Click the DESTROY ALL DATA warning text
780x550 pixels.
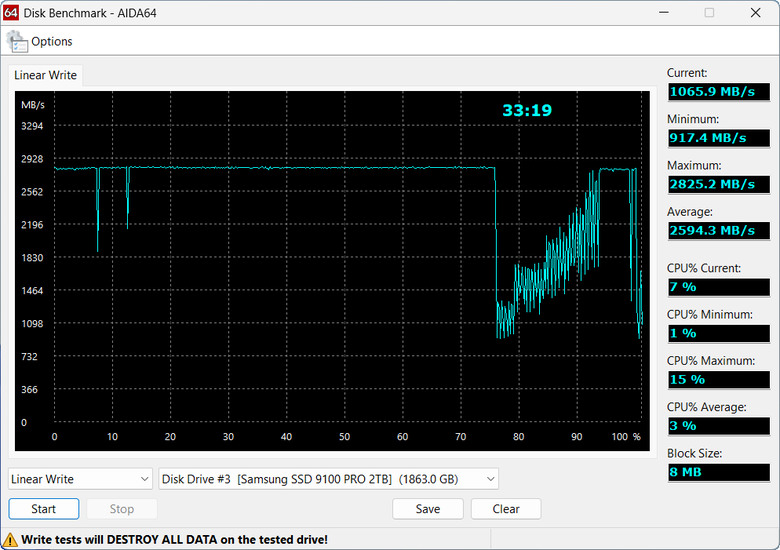175,540
